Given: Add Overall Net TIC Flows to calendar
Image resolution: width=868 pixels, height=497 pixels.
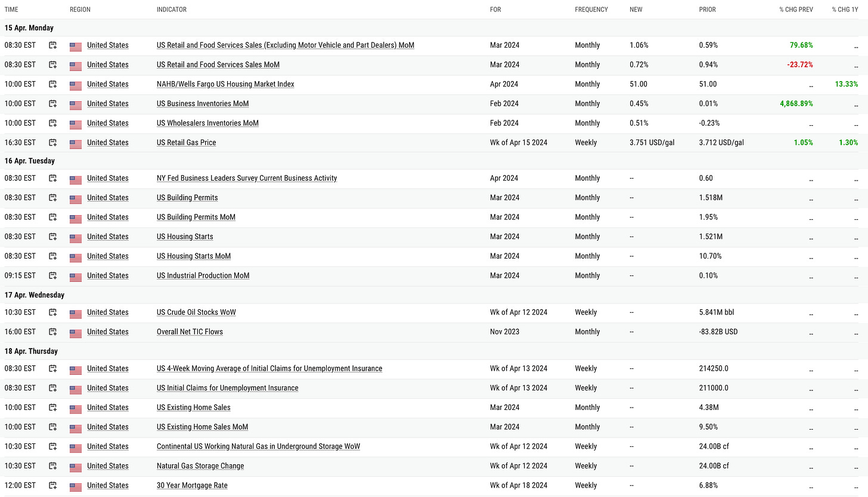Looking at the screenshot, I should [x=52, y=332].
